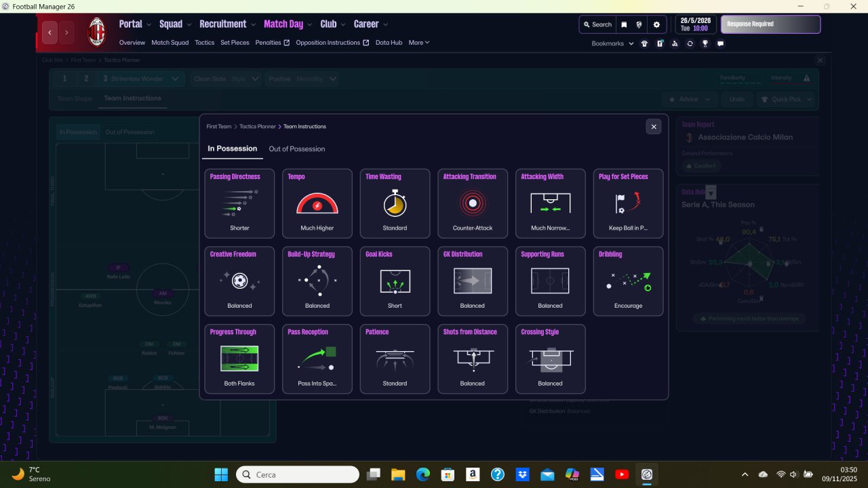Image resolution: width=868 pixels, height=488 pixels.
Task: Click the Search button in top bar
Action: click(597, 24)
